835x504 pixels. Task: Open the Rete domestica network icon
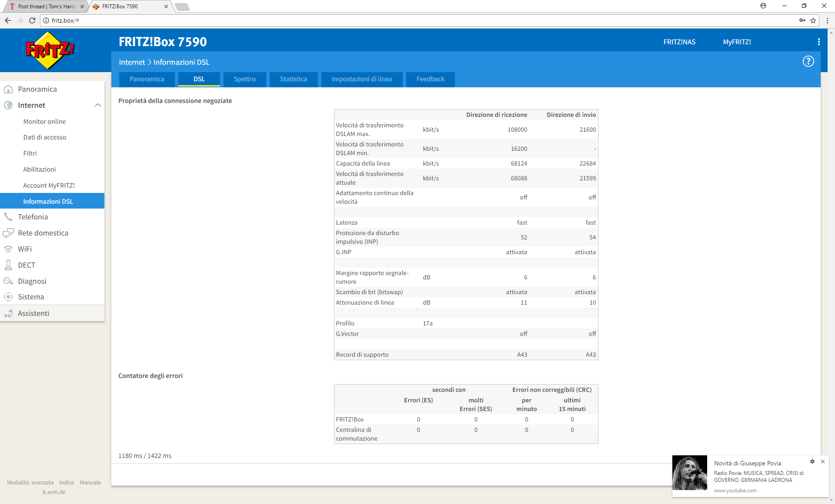tap(8, 233)
